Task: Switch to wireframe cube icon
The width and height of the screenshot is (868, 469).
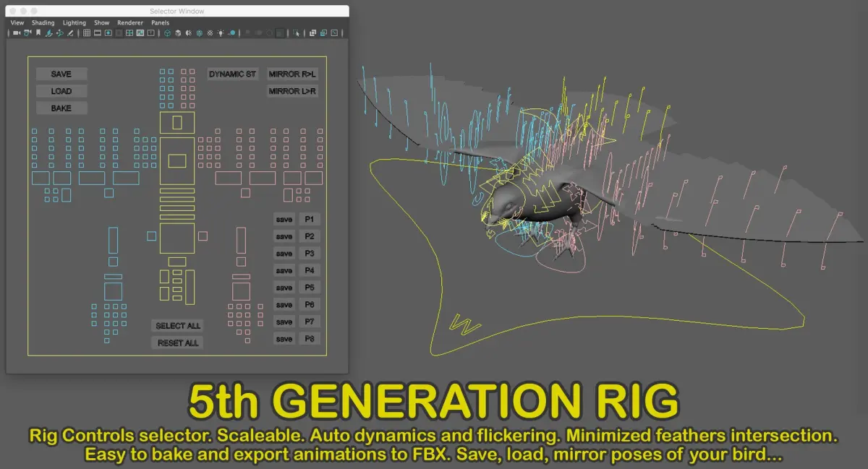Action: click(167, 33)
